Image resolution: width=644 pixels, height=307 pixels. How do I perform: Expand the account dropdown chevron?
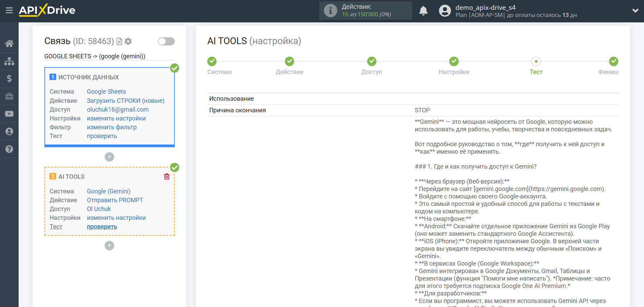[x=635, y=11]
